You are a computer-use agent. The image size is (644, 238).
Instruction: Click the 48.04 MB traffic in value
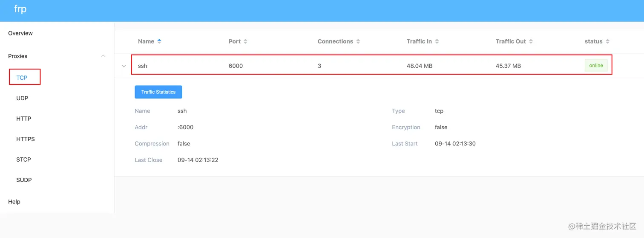(420, 66)
